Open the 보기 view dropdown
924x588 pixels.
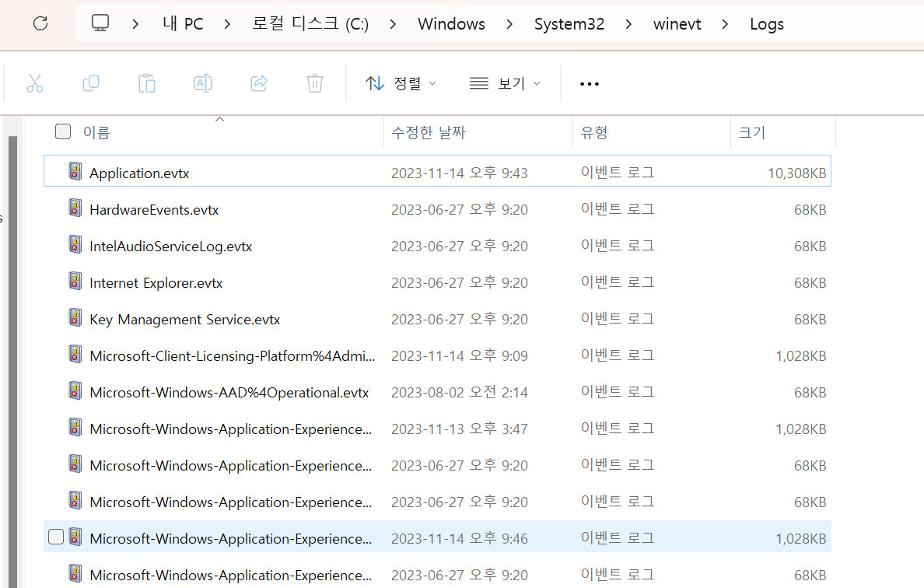[505, 84]
